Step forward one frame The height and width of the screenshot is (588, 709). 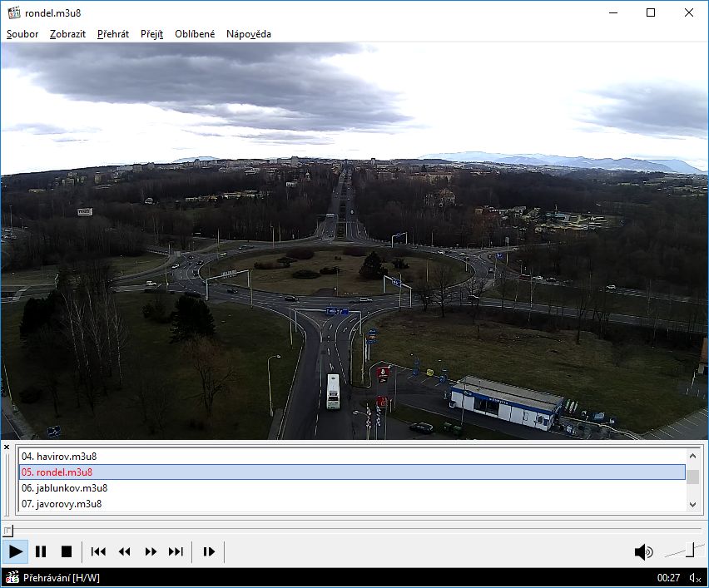(209, 551)
